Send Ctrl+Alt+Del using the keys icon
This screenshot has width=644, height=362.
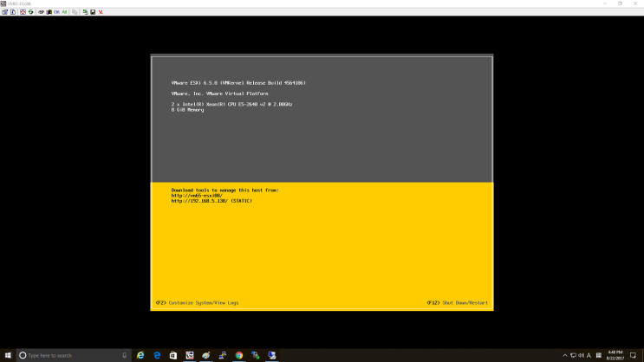[41, 12]
